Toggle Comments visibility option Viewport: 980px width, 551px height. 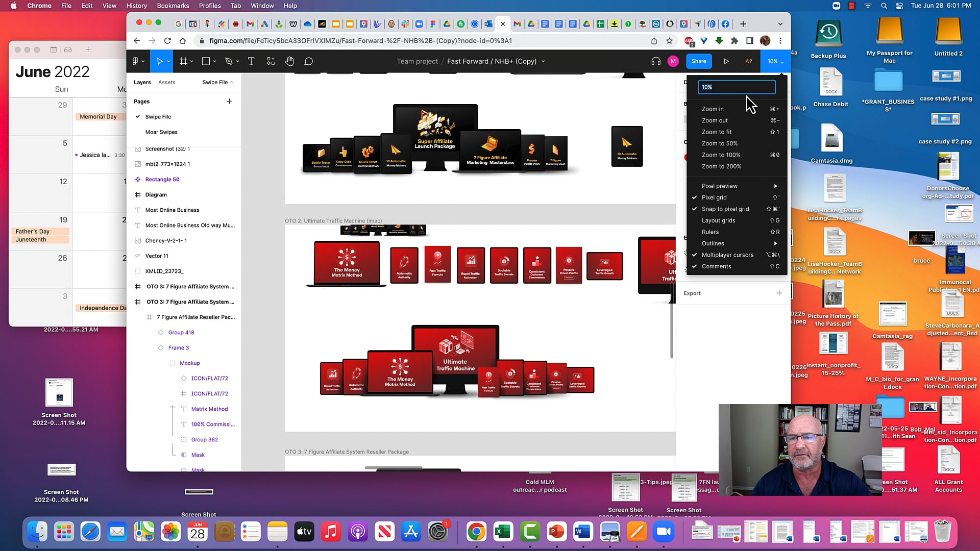737,266
